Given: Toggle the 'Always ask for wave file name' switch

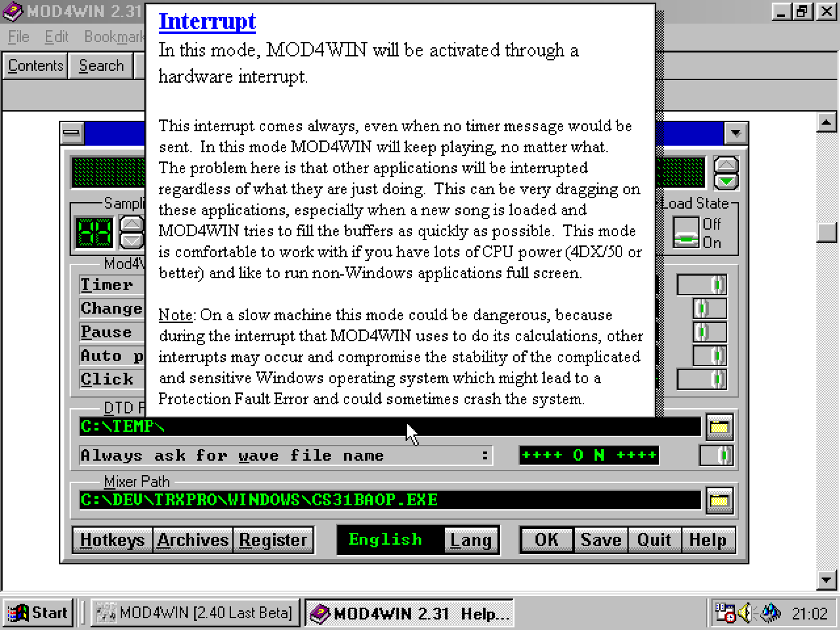Looking at the screenshot, I should pyautogui.click(x=715, y=455).
